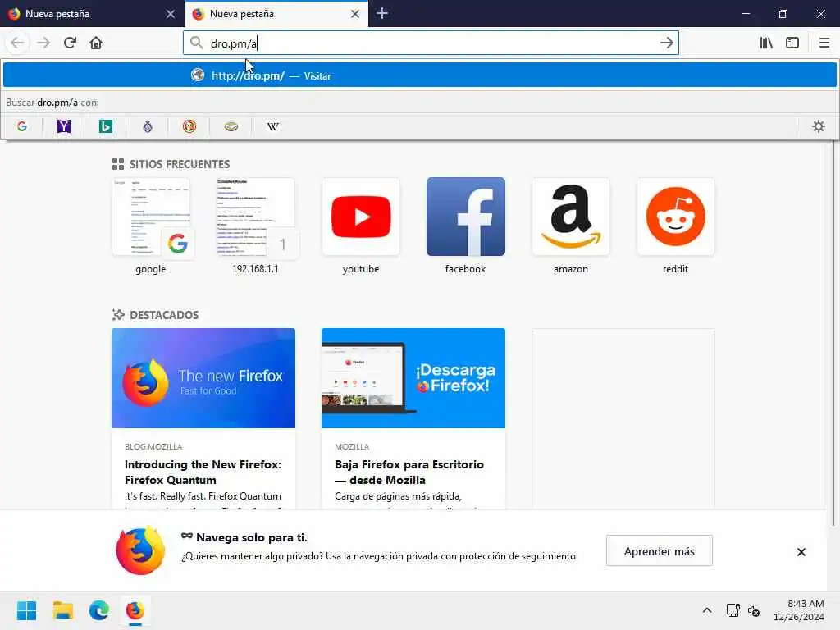Screen dimensions: 840x630
Task: Click the Firefox taskbar icon
Action: coord(135,610)
